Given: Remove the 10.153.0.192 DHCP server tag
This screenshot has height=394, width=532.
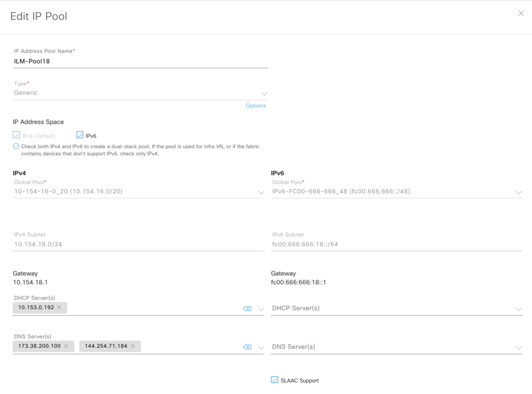Looking at the screenshot, I should tap(59, 308).
